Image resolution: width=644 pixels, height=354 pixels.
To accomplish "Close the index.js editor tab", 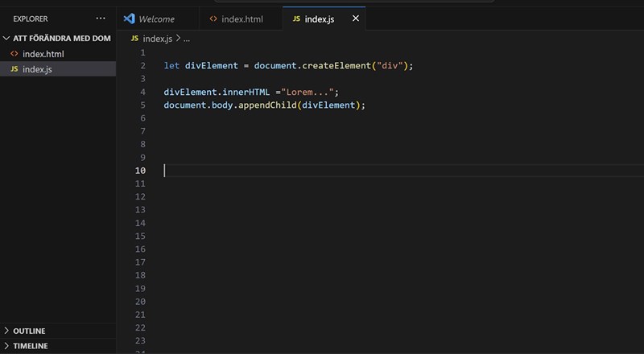I will pyautogui.click(x=355, y=19).
